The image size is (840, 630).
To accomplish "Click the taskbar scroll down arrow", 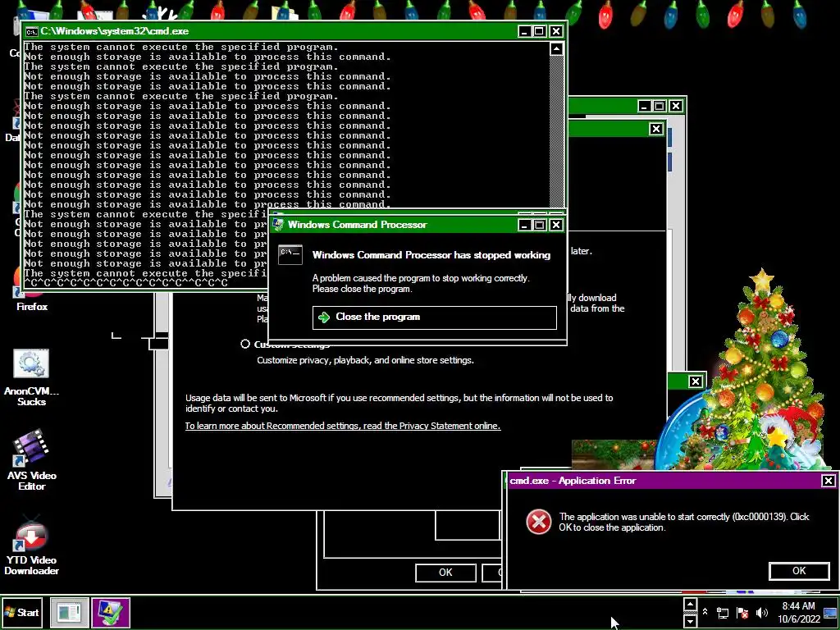I will pyautogui.click(x=690, y=621).
